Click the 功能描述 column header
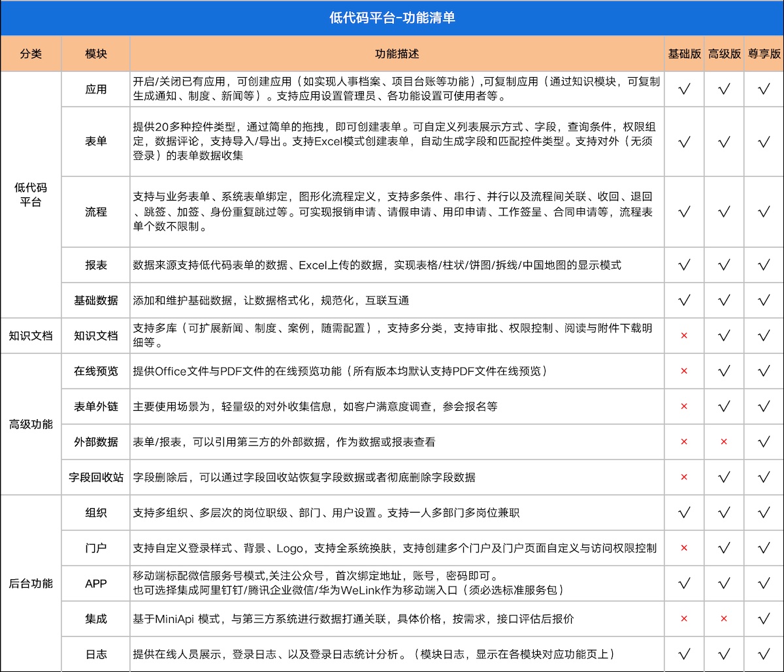 (x=397, y=54)
